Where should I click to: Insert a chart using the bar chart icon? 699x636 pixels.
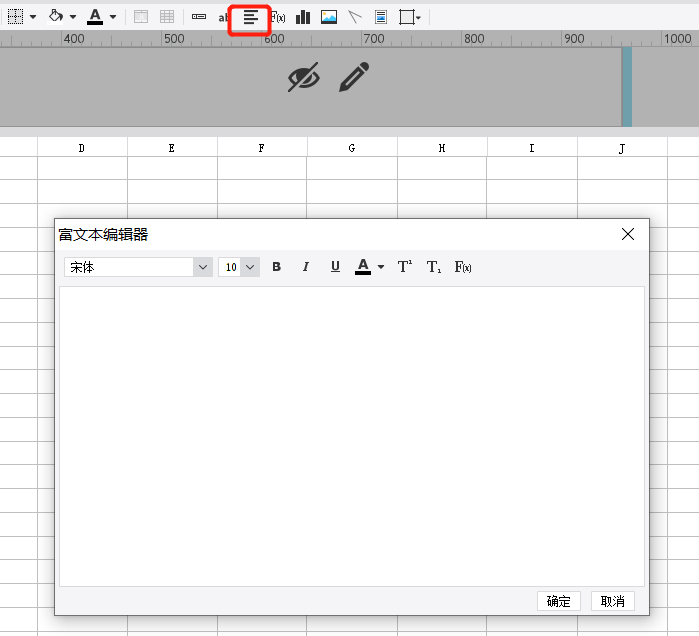click(x=303, y=17)
